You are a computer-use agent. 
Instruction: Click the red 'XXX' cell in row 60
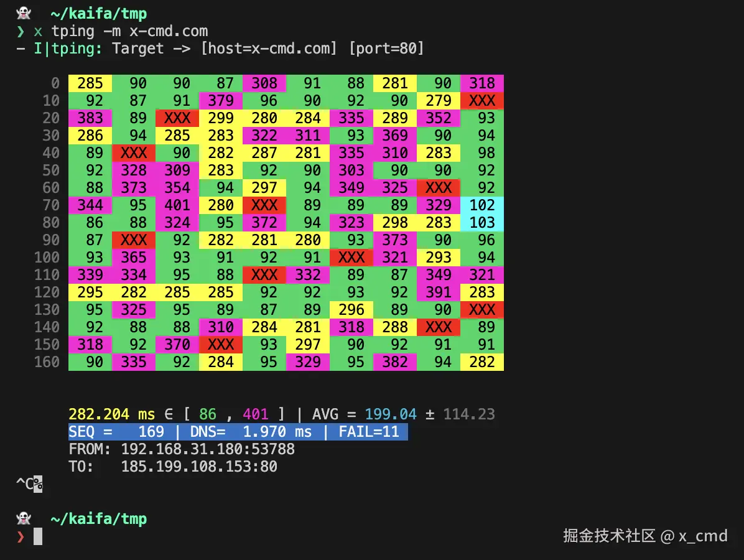439,188
